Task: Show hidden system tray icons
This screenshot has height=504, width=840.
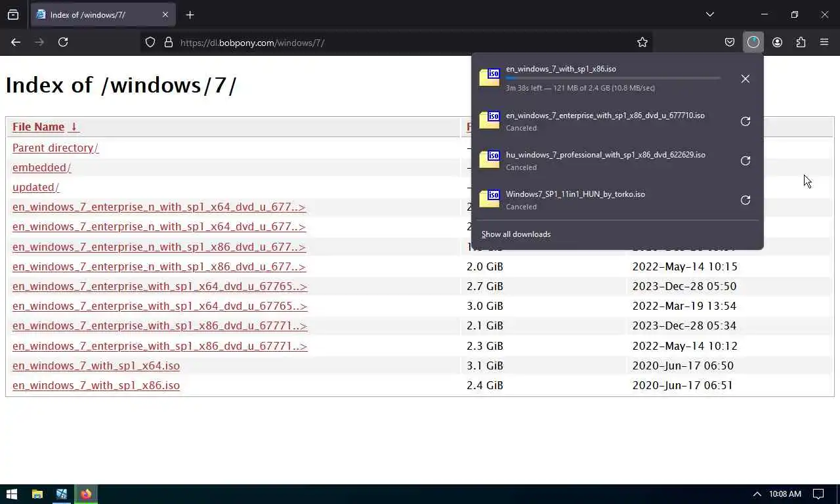Action: click(757, 494)
